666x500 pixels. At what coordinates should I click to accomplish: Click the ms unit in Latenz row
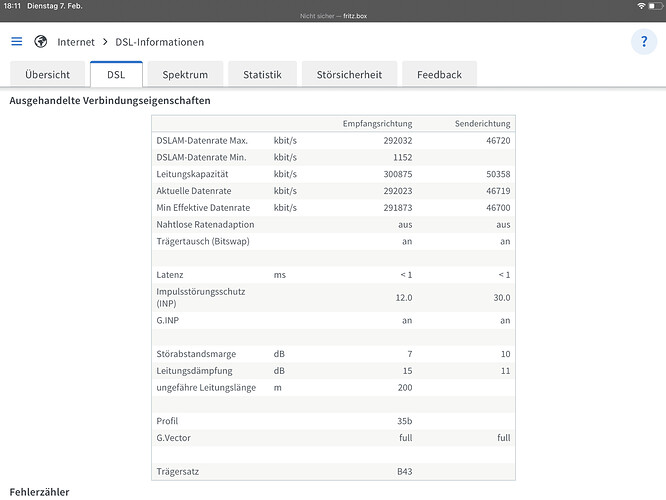click(x=279, y=275)
